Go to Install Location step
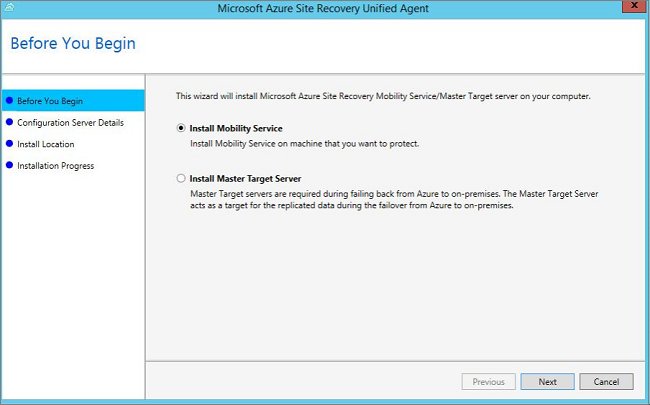 (x=46, y=144)
